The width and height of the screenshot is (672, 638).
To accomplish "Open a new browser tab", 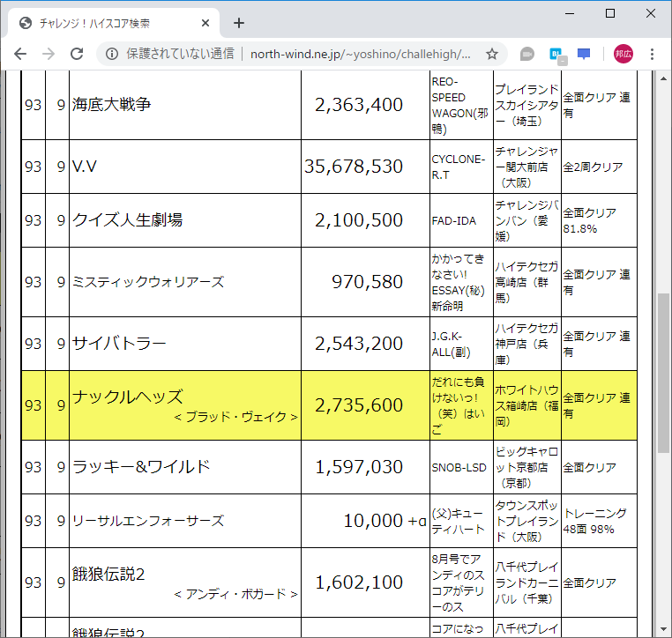I will click(239, 23).
